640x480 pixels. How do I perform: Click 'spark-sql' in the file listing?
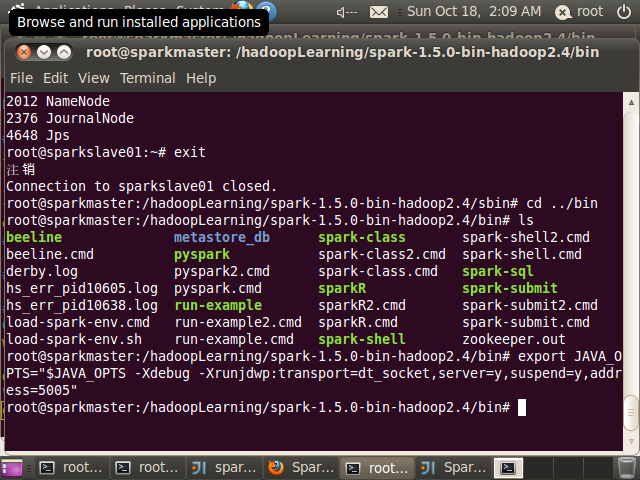pyautogui.click(x=498, y=271)
